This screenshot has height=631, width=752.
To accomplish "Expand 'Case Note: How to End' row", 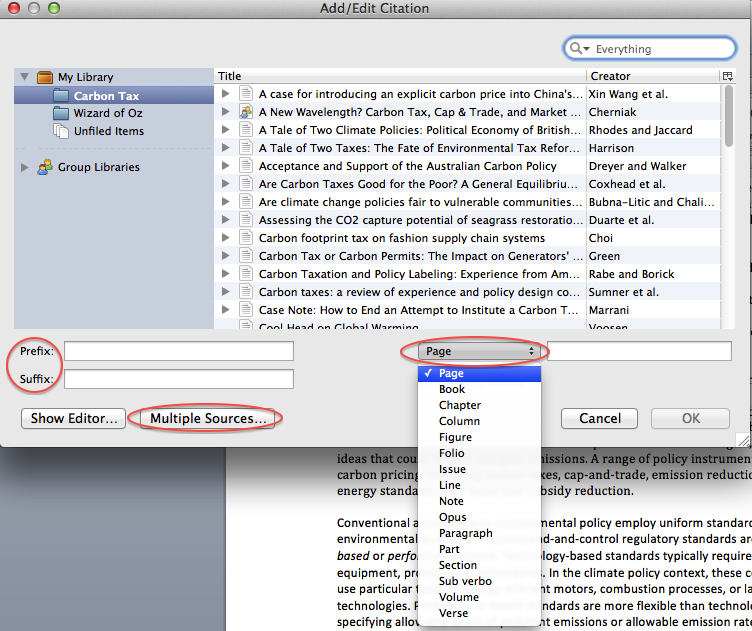I will coord(225,309).
